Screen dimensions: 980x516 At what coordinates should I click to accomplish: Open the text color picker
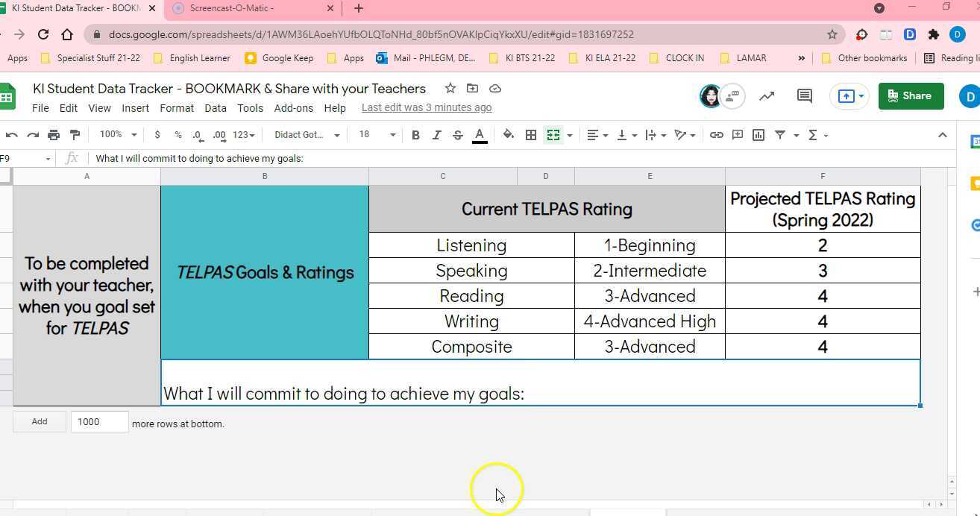[480, 135]
